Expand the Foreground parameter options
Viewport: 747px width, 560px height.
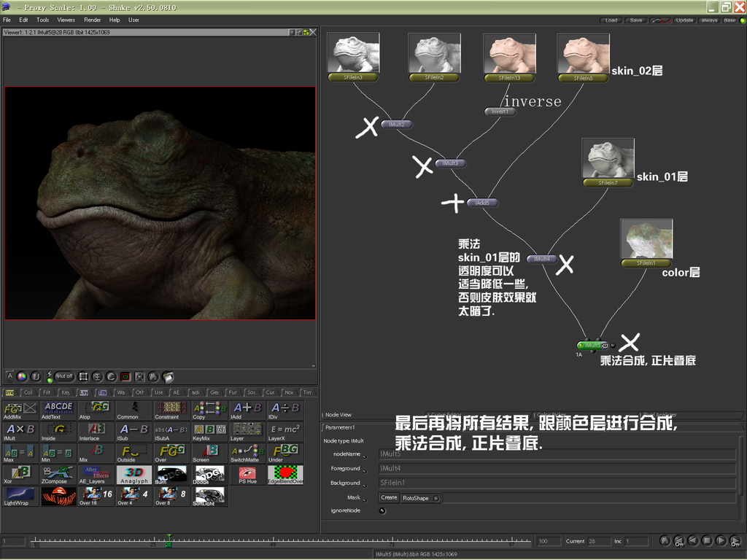coord(365,472)
